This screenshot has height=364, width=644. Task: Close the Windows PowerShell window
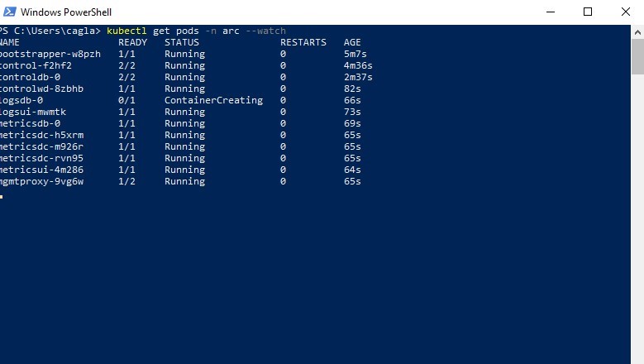point(626,12)
